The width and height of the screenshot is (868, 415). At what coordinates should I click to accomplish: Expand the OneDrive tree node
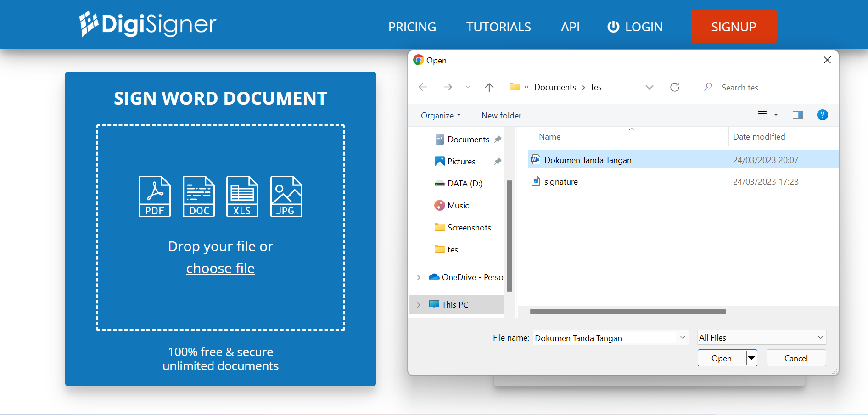(x=419, y=277)
